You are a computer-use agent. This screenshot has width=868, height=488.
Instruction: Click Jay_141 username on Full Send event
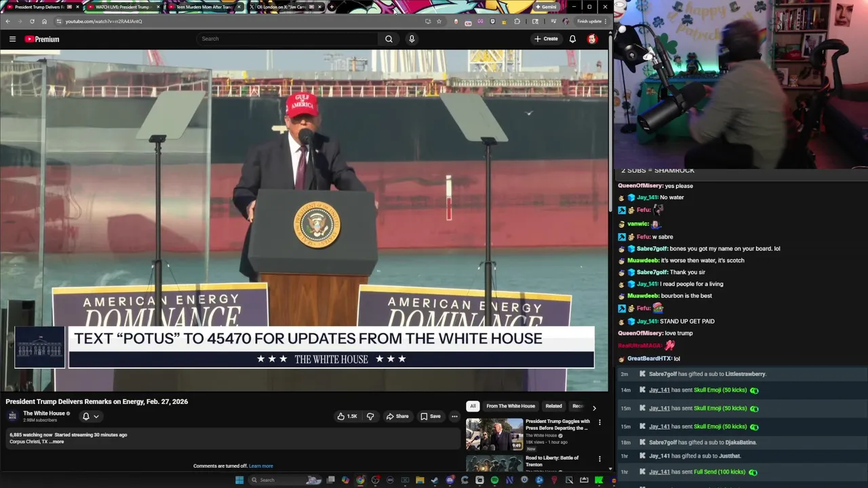click(659, 472)
